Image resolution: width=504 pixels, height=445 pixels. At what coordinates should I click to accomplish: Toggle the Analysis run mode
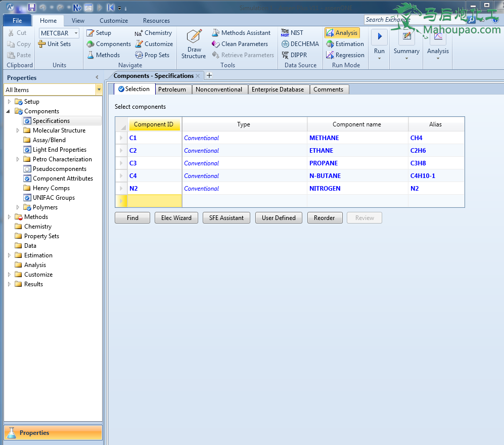coord(342,33)
